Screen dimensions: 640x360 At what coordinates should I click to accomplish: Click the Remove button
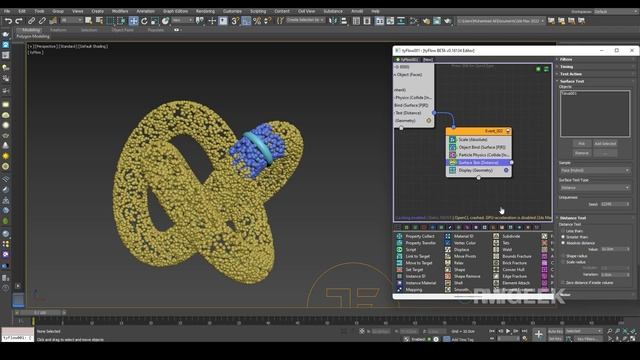coord(581,153)
